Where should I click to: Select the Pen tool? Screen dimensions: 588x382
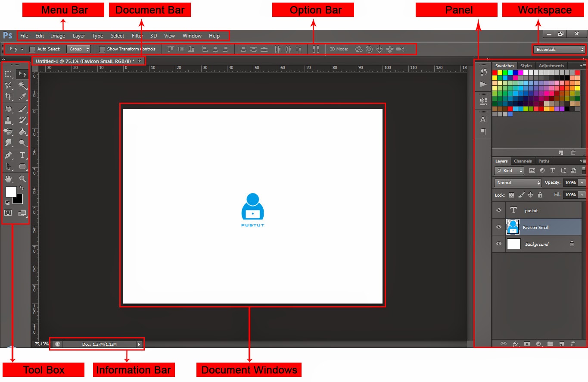click(x=8, y=155)
